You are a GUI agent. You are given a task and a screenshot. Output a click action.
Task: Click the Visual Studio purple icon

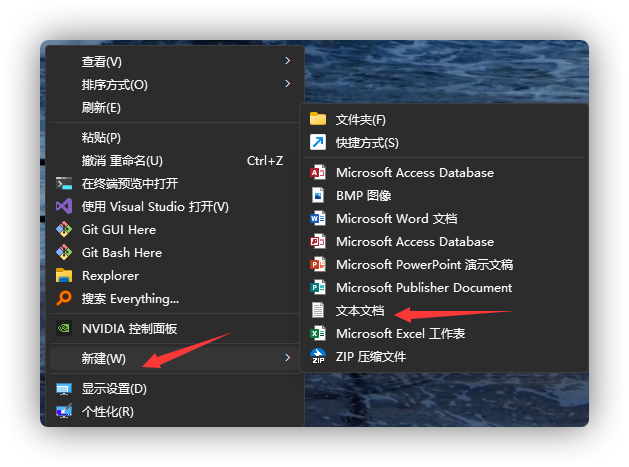coord(64,206)
